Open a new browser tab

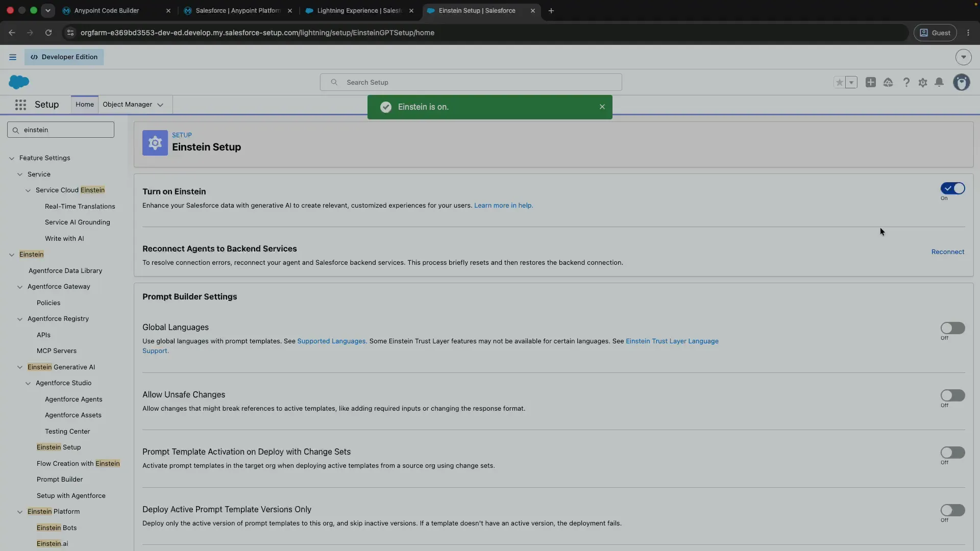coord(551,11)
